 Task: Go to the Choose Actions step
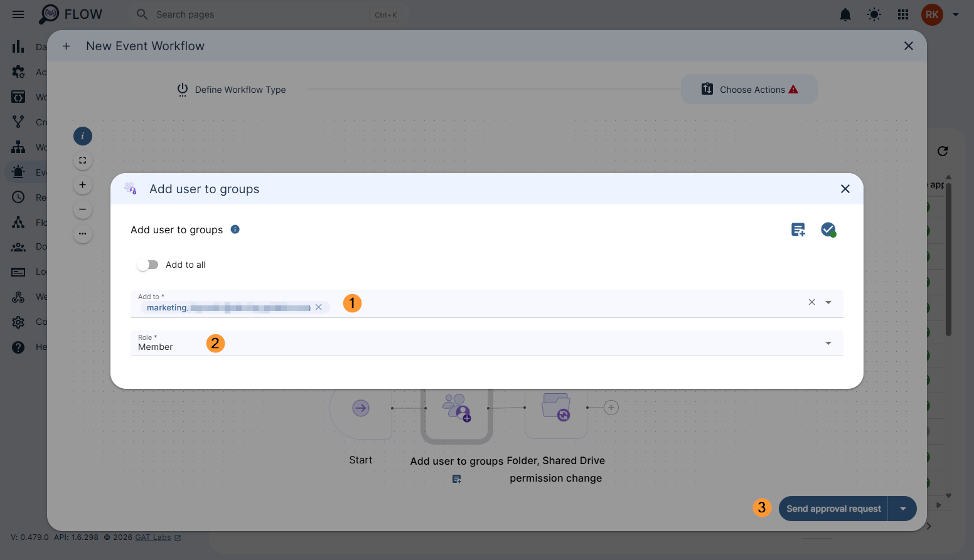click(x=749, y=89)
